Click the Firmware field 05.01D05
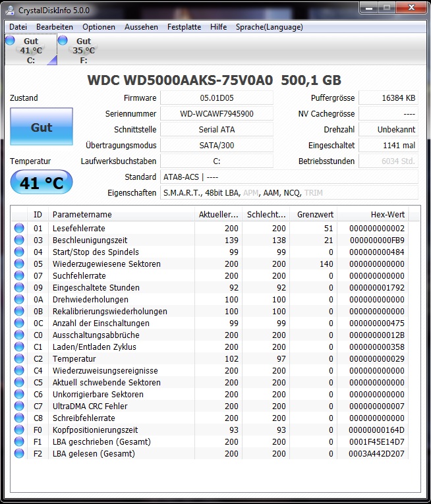This screenshot has width=431, height=504. coord(217,98)
